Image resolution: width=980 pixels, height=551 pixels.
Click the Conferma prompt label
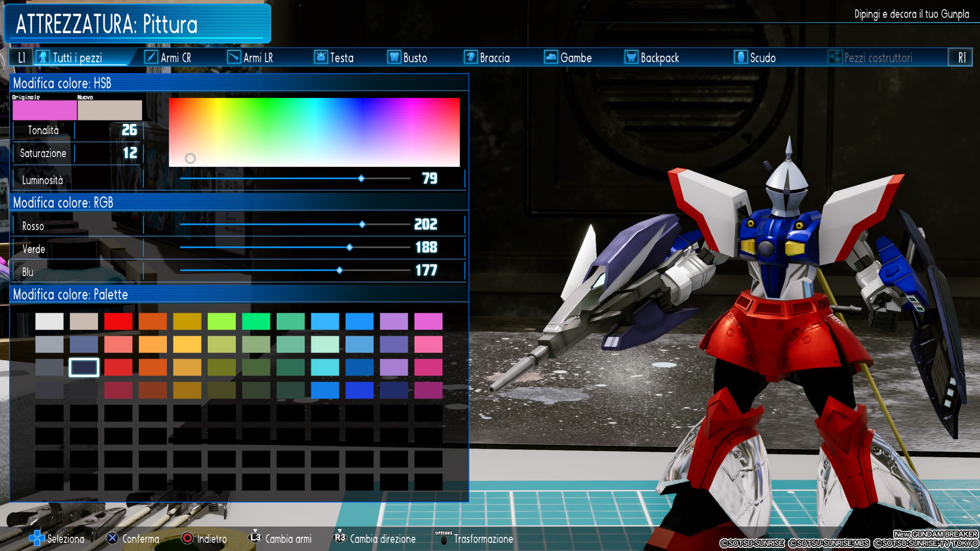pos(141,539)
